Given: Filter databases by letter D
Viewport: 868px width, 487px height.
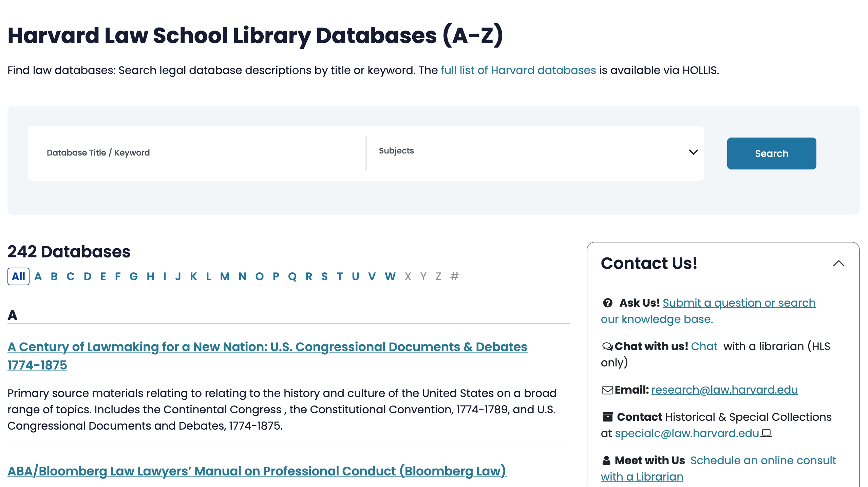Looking at the screenshot, I should pyautogui.click(x=88, y=276).
